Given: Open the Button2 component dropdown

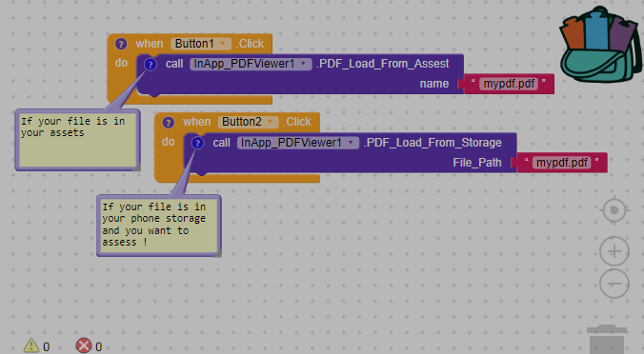Looking at the screenshot, I should 248,122.
